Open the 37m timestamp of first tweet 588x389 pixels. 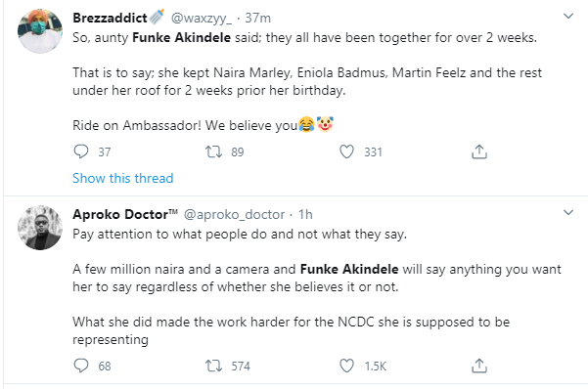(258, 18)
